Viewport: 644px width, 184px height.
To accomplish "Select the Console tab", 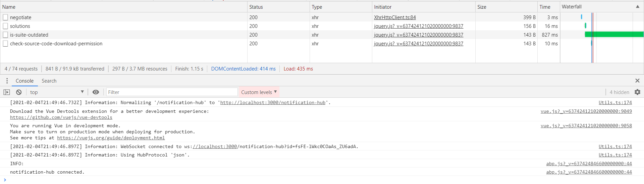I will point(24,81).
